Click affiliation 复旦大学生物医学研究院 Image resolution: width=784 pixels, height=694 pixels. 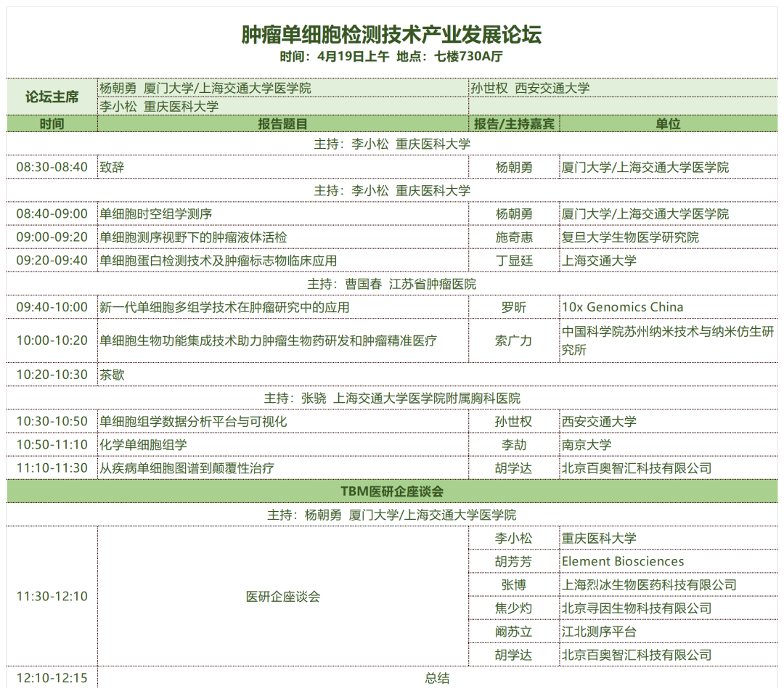coord(630,237)
